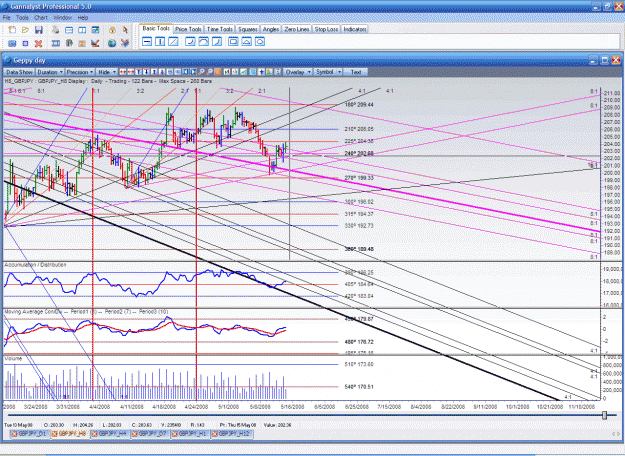Image resolution: width=625 pixels, height=456 pixels.
Task: Click the globe icon in the toolbar
Action: [112, 43]
